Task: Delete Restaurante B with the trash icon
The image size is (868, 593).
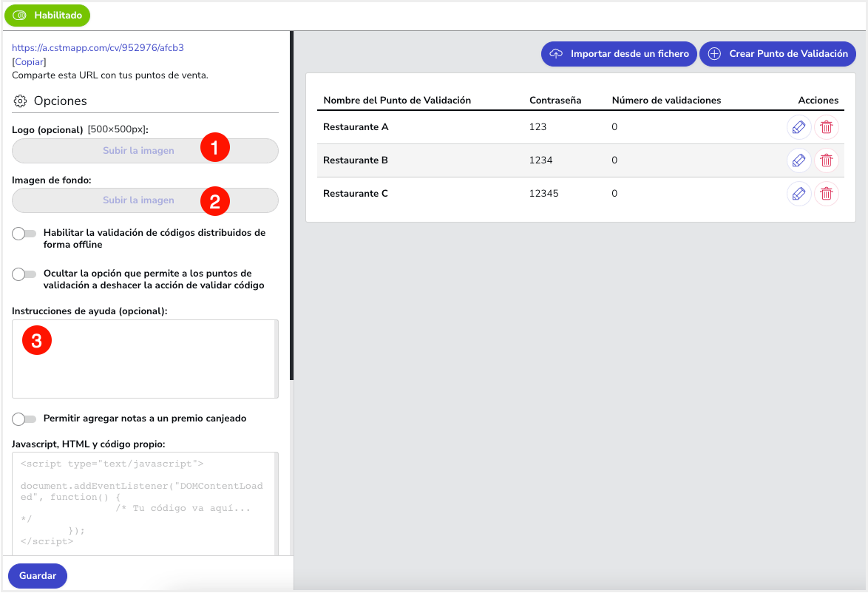Action: coord(827,160)
